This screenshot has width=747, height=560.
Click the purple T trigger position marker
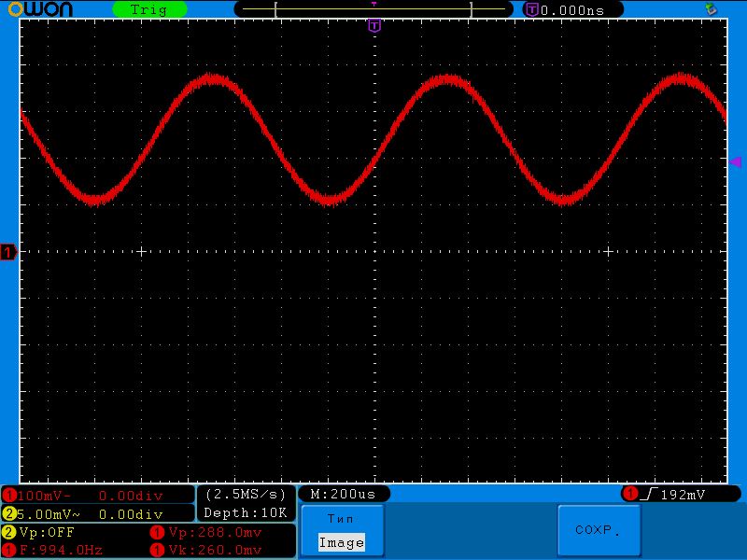(374, 26)
